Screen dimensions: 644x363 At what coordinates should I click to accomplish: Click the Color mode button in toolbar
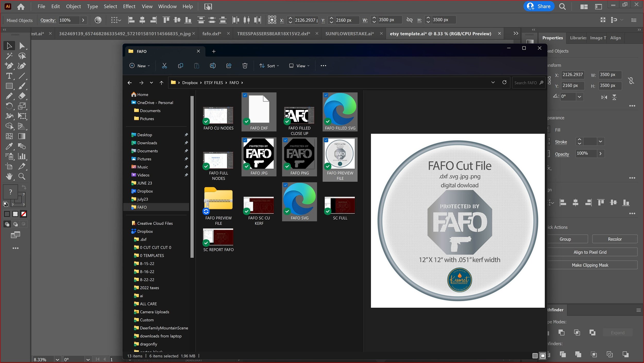pyautogui.click(x=7, y=214)
